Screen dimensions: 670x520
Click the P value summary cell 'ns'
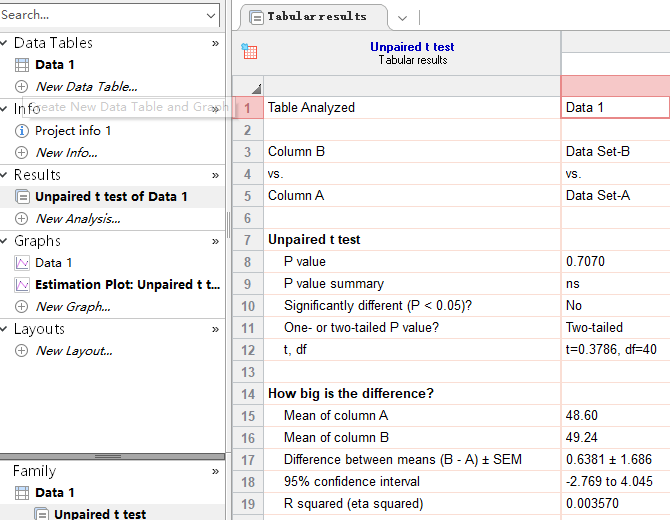pyautogui.click(x=616, y=284)
